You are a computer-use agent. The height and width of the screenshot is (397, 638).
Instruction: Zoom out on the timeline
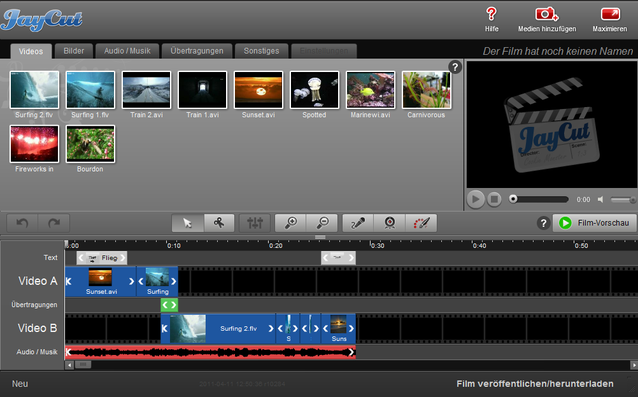322,223
